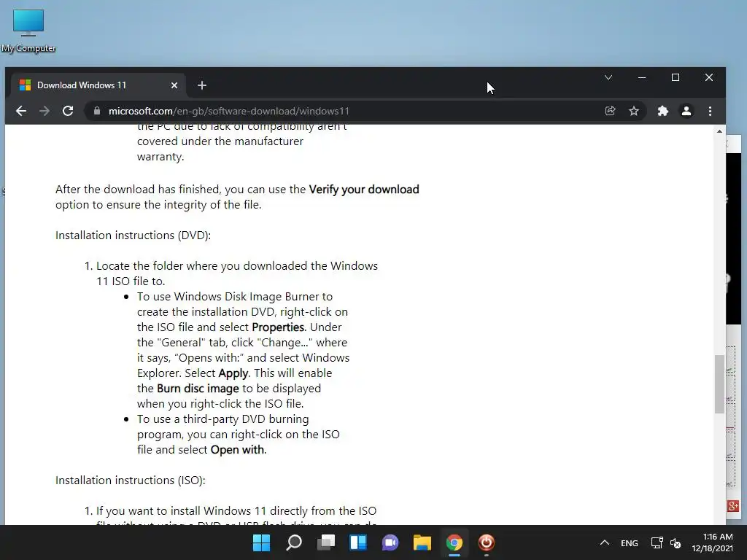Open Task View on the taskbar
Image resolution: width=747 pixels, height=560 pixels.
[326, 542]
